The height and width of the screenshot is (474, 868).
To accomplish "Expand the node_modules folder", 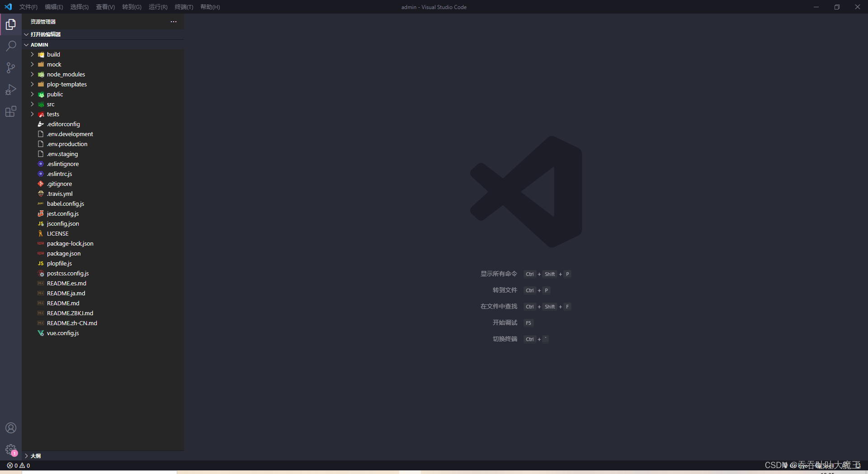I will point(103,74).
